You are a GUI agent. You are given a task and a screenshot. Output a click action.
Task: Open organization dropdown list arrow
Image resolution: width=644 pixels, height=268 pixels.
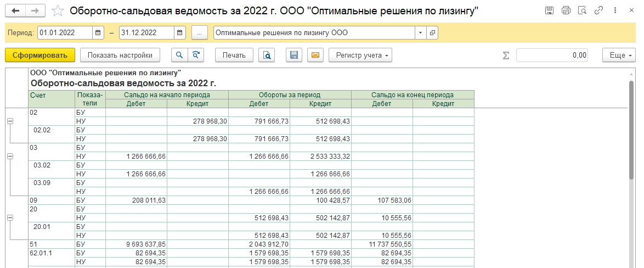[421, 33]
